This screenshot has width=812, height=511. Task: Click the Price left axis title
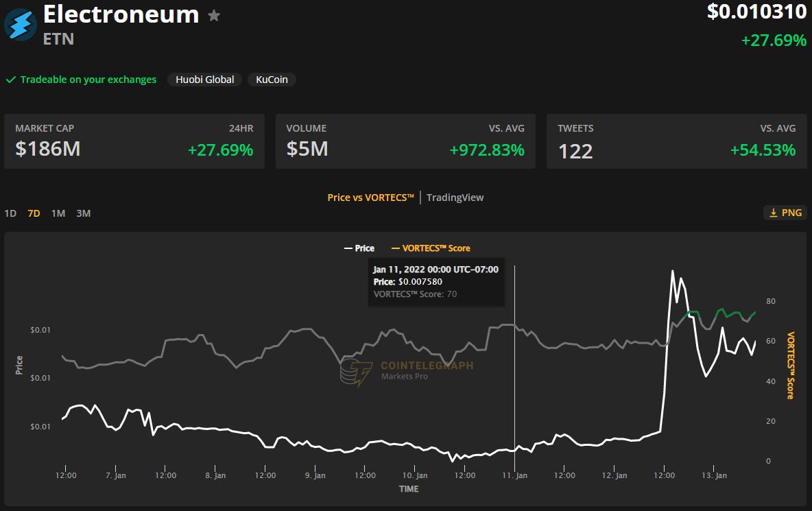pos(19,365)
